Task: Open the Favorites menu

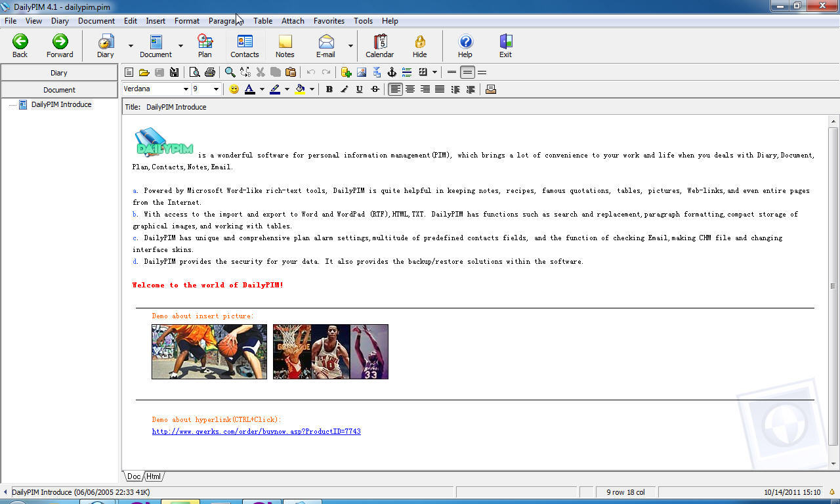Action: 329,21
